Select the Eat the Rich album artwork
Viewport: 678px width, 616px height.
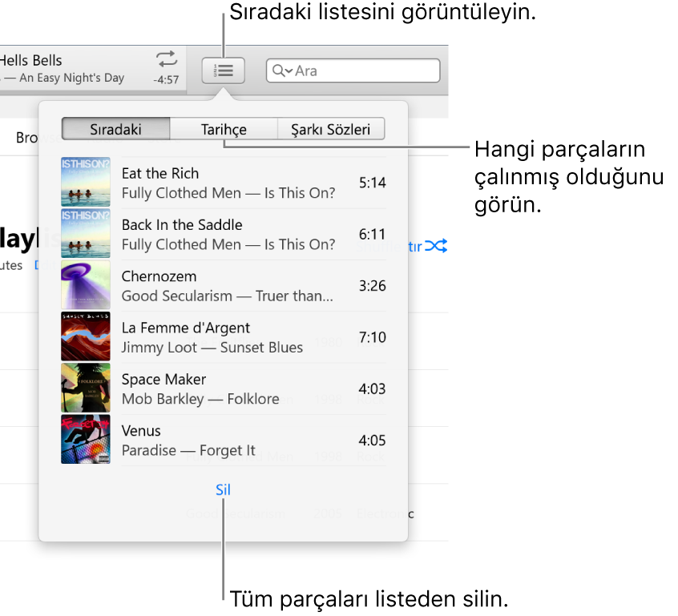tap(86, 182)
